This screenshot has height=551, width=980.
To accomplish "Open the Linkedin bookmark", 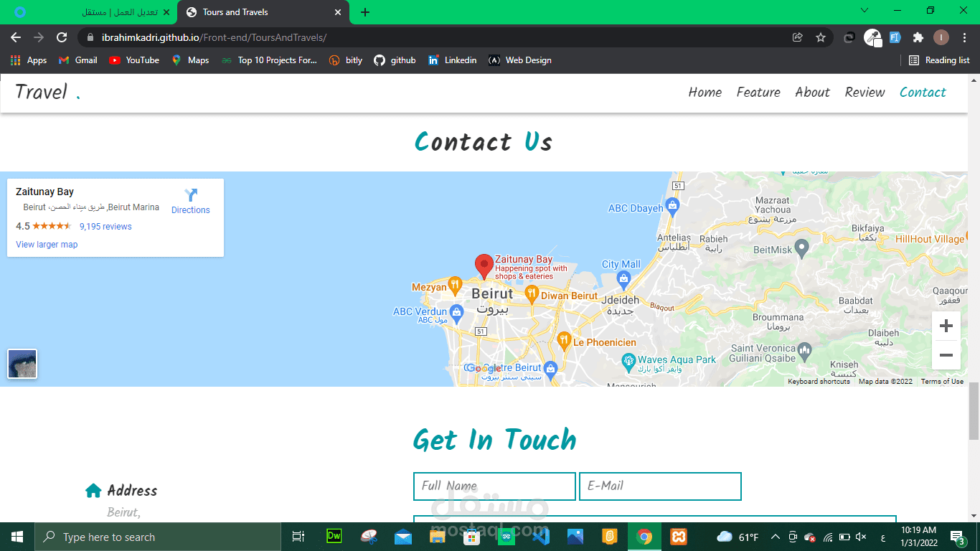I will click(452, 60).
